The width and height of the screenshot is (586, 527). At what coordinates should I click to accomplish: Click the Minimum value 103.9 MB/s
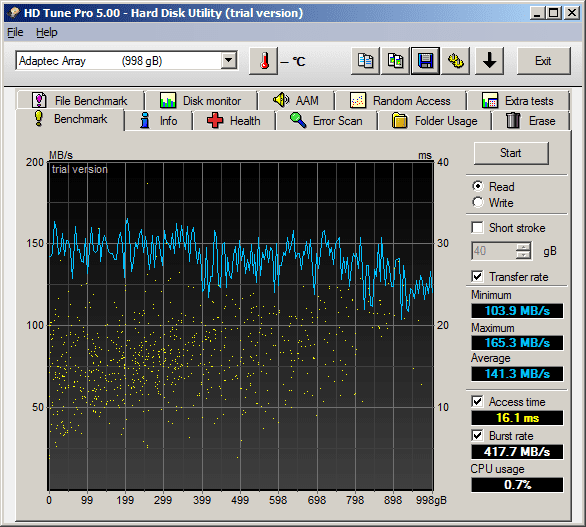point(517,311)
